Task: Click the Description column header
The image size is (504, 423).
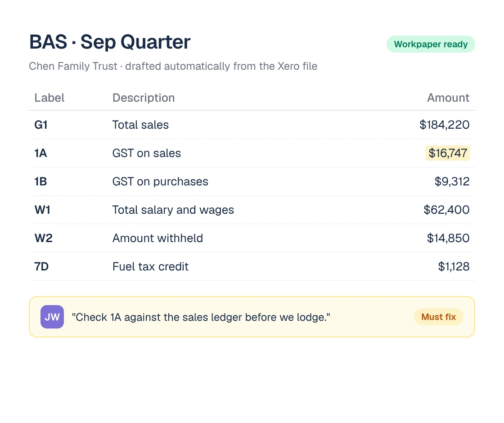Action: (x=144, y=98)
